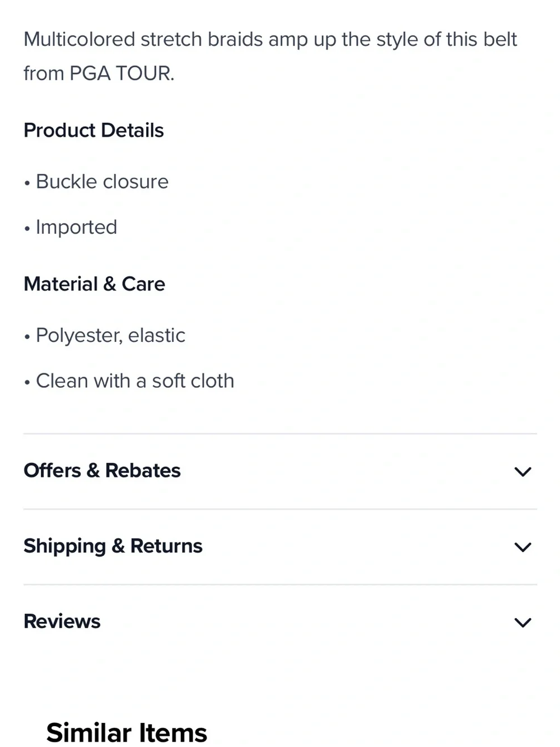The height and width of the screenshot is (747, 560).
Task: Select the Imported detail line
Action: click(76, 227)
